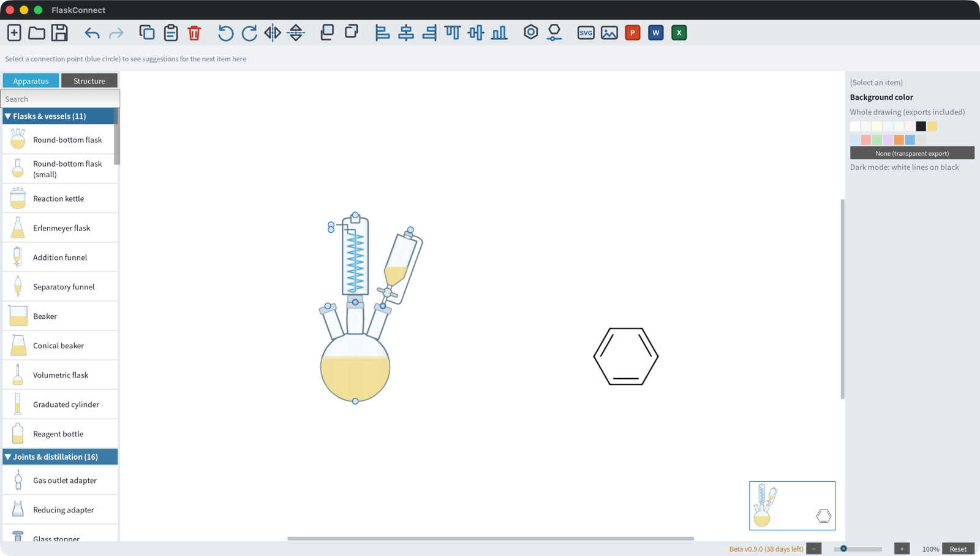Align items to the top edge

453,32
